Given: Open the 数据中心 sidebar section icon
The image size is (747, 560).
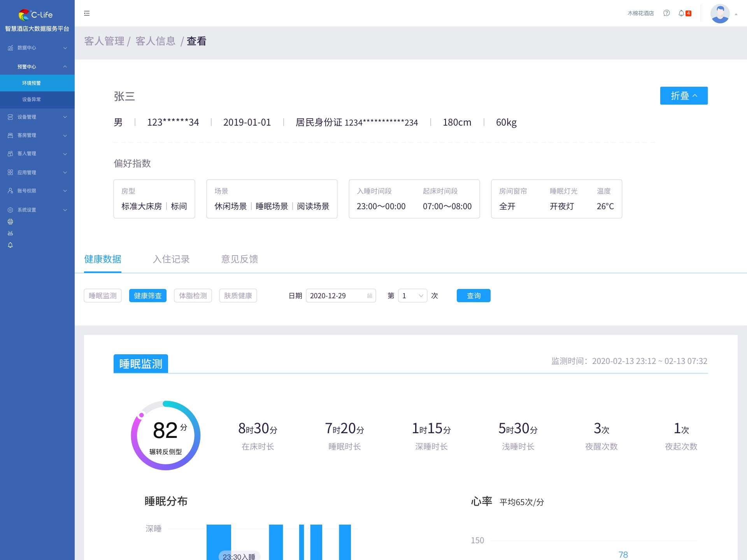Looking at the screenshot, I should [10, 47].
